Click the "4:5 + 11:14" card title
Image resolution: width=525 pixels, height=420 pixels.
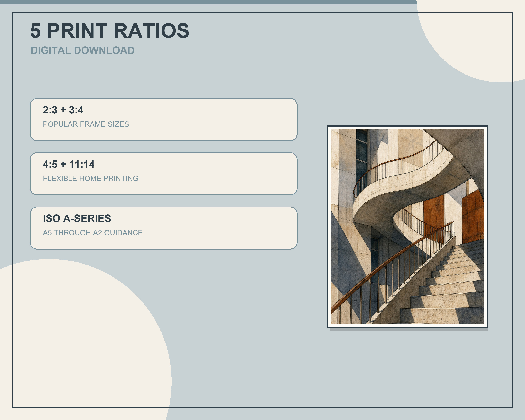click(69, 164)
